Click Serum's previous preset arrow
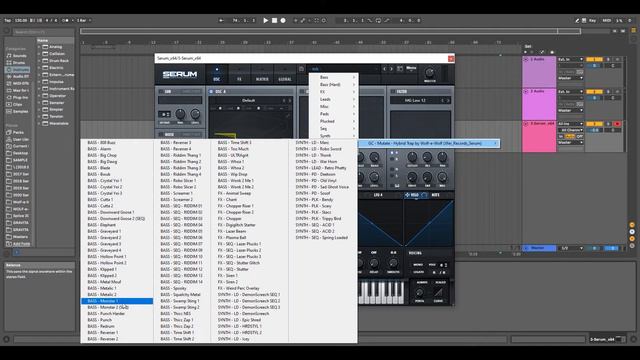Viewport: 640px width, 360px height. click(384, 69)
